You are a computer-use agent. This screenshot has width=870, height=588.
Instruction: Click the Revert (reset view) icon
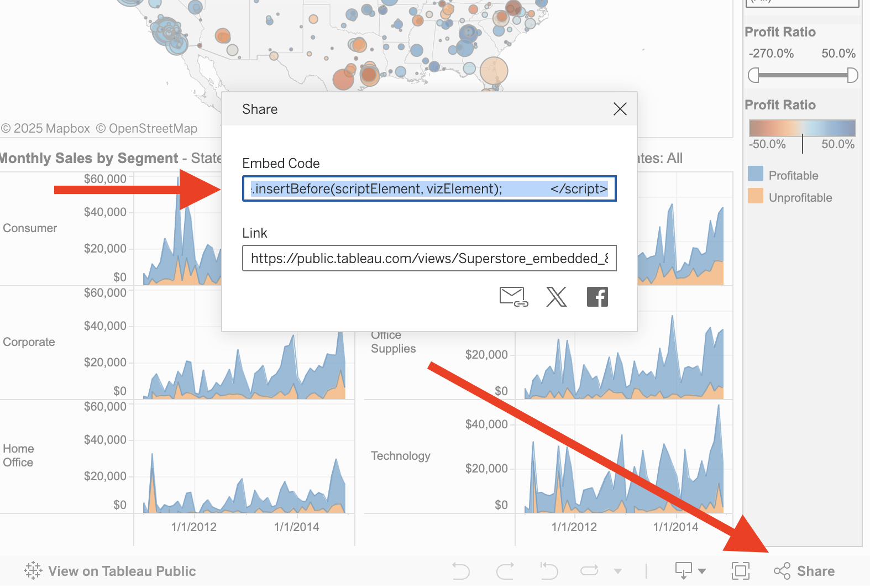[549, 570]
